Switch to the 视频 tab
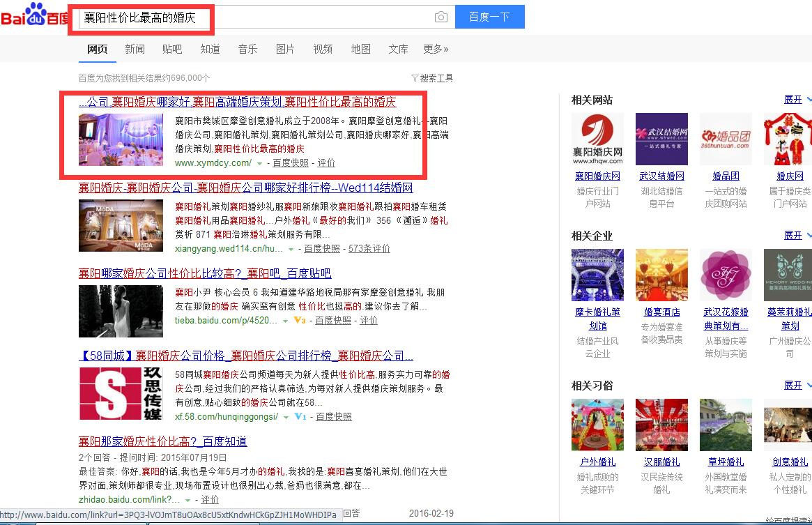Screen dimensions: 812x525 point(323,49)
